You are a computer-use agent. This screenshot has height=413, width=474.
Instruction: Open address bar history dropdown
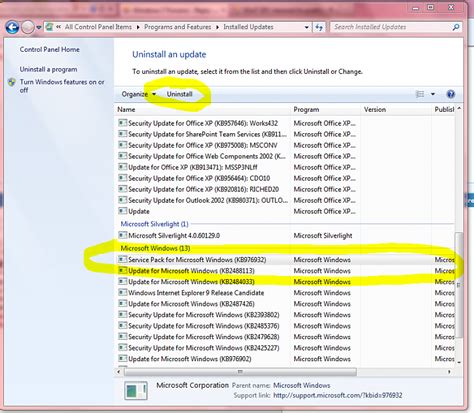pyautogui.click(x=306, y=27)
